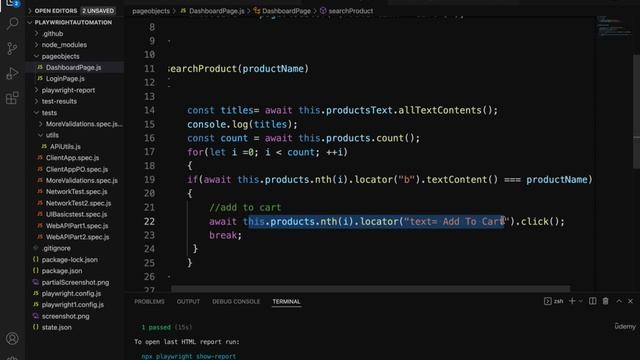Viewport: 640px width, 360px height.
Task: Collapse the utils folder
Action: 52,135
